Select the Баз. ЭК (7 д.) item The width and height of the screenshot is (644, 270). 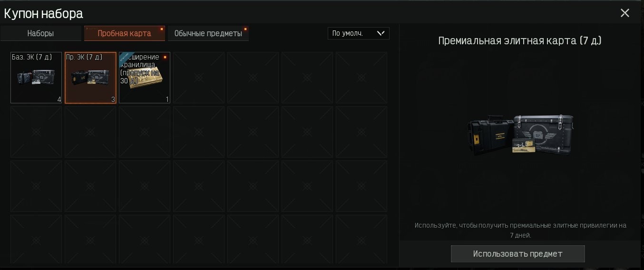tap(36, 78)
